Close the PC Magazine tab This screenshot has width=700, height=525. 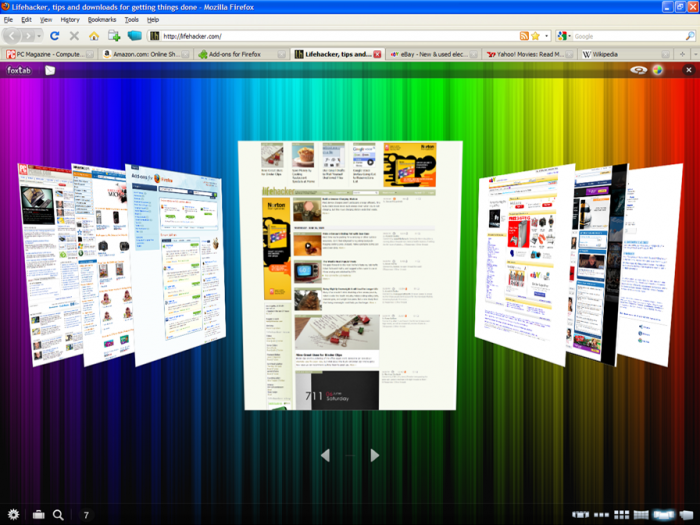[x=90, y=54]
